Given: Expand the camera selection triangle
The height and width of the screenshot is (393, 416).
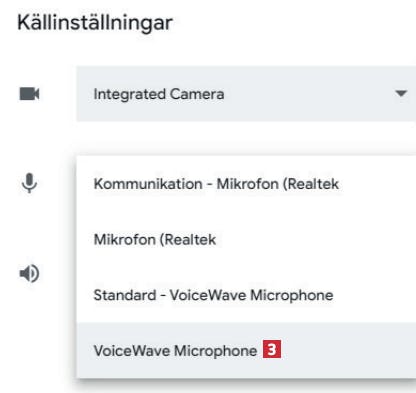Looking at the screenshot, I should [401, 94].
